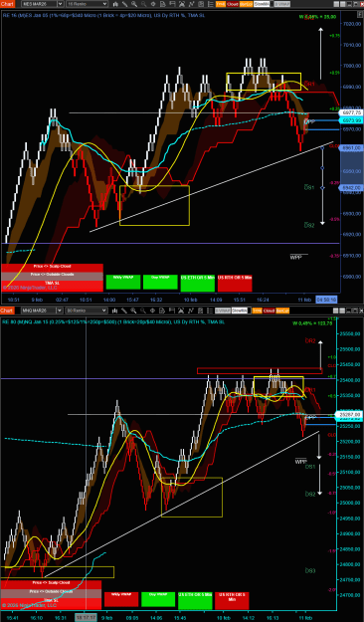The image size is (364, 622).
Task: Open Data Series icon in MES chart toolbar
Action: tap(181, 4)
